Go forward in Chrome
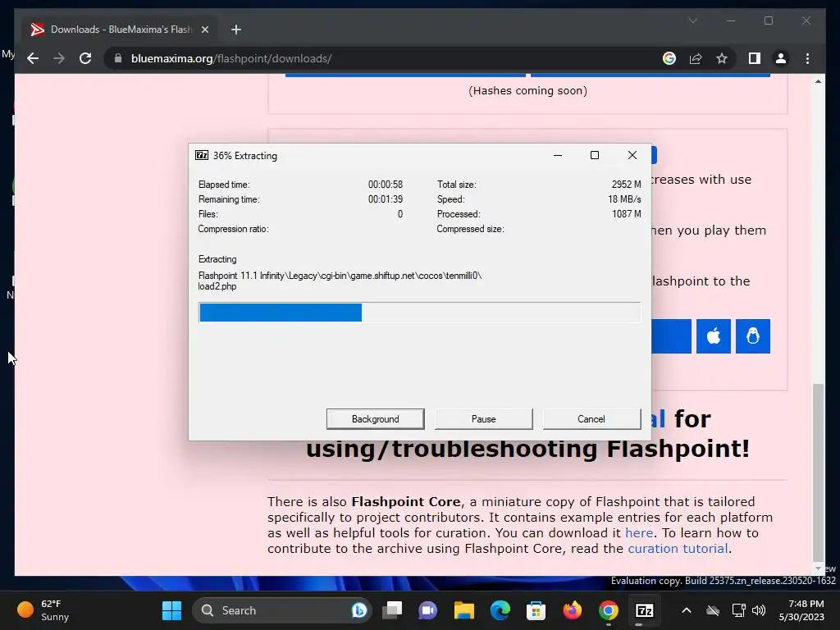Image resolution: width=840 pixels, height=630 pixels. tap(59, 58)
